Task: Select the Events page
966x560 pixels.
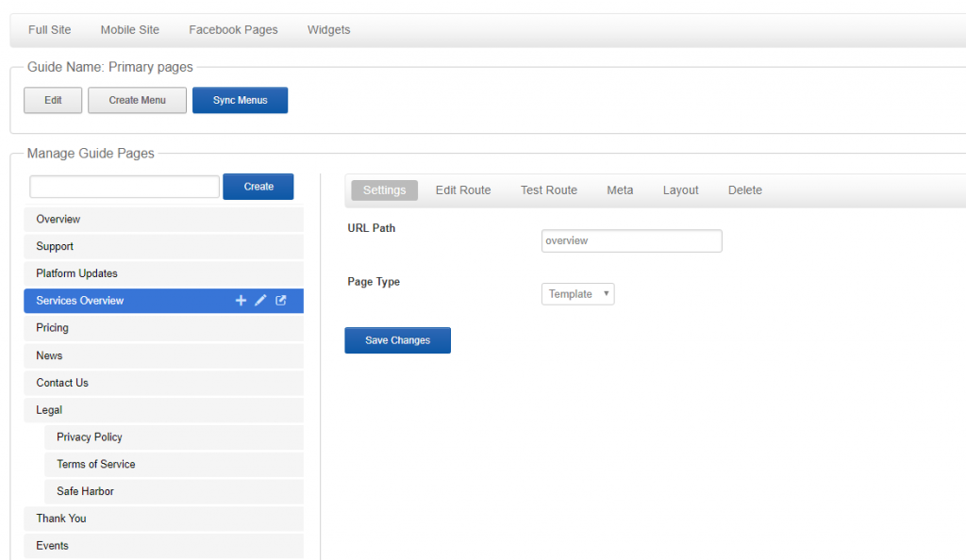Action: coord(164,546)
